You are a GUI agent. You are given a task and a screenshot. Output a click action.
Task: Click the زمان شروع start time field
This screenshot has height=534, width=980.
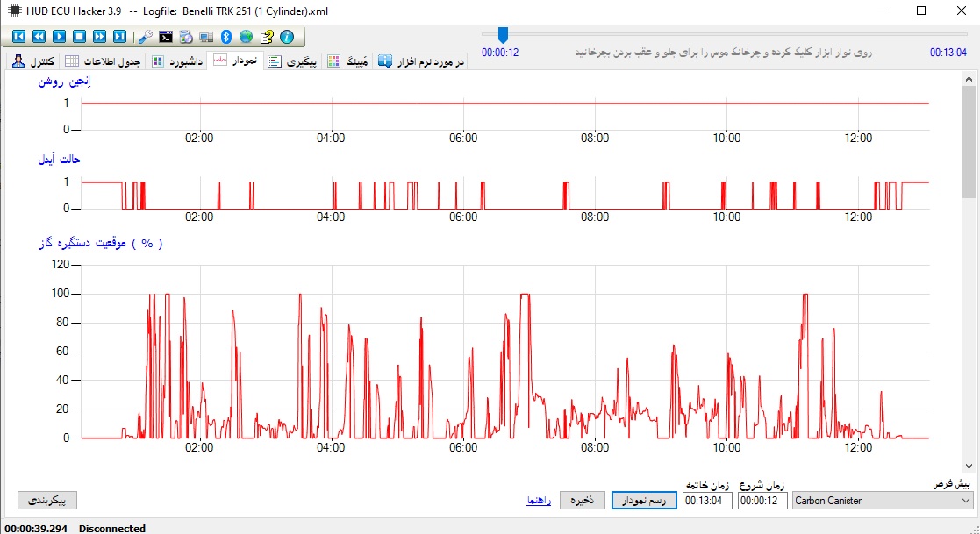click(762, 501)
